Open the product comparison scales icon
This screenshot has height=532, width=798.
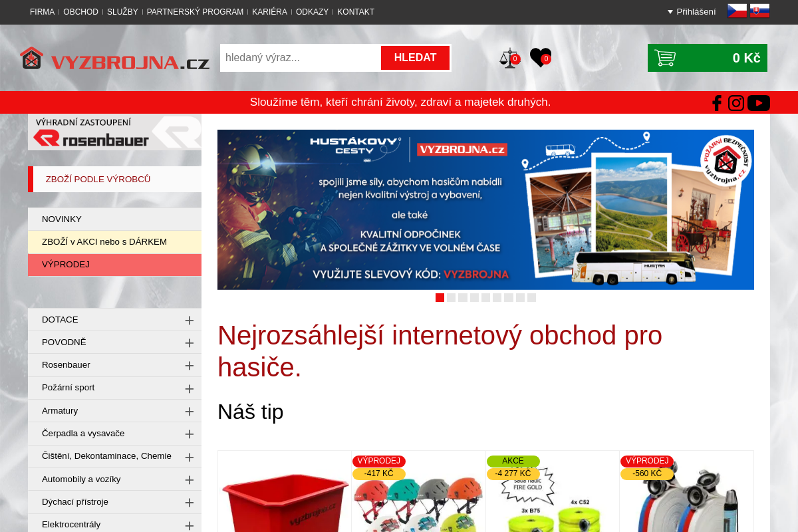coord(509,57)
